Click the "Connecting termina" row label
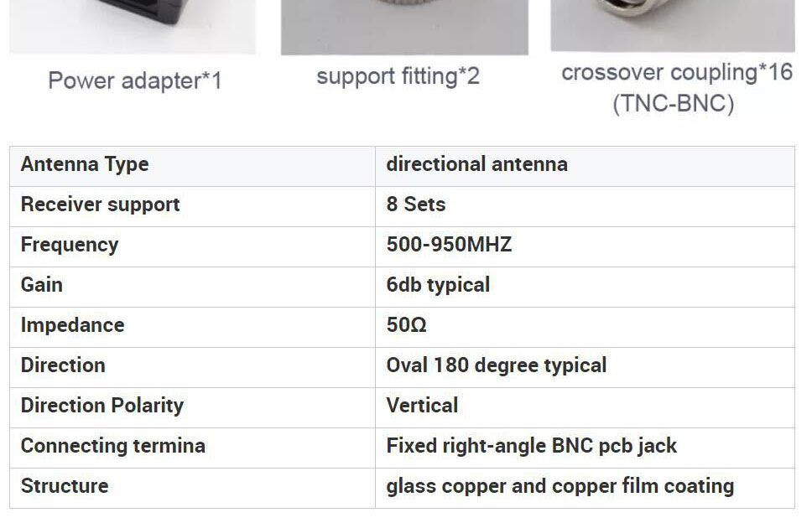The width and height of the screenshot is (812, 523). (112, 446)
